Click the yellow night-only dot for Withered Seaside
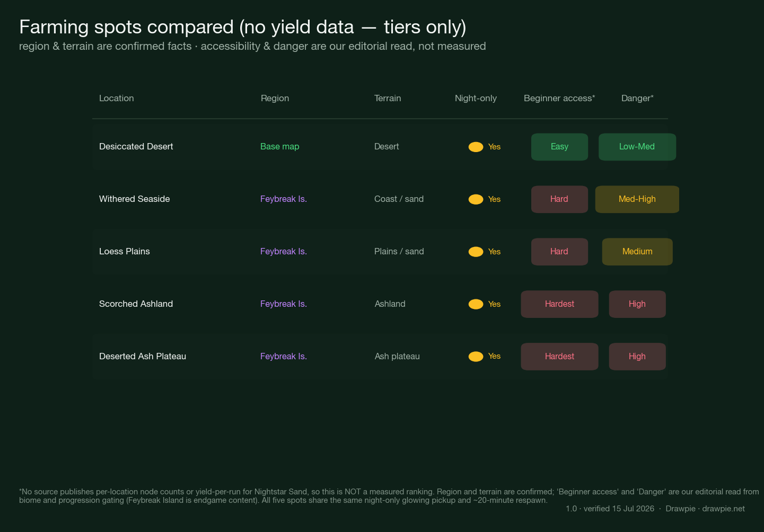 [476, 199]
